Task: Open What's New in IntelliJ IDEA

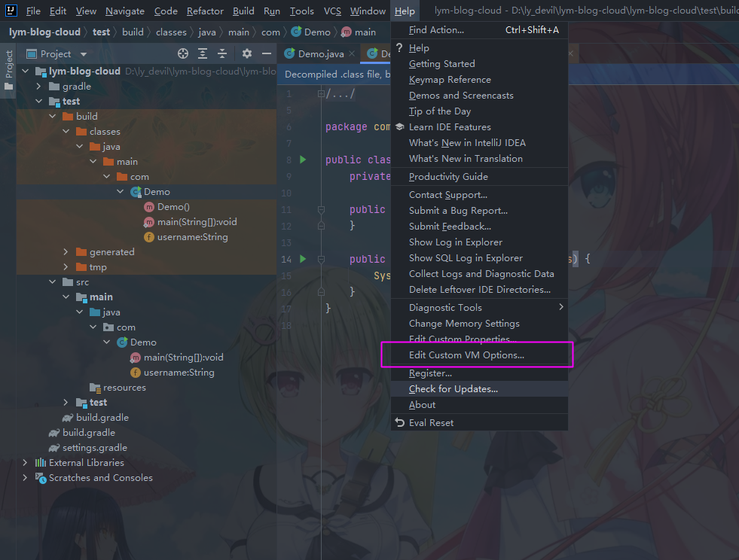Action: click(x=479, y=143)
